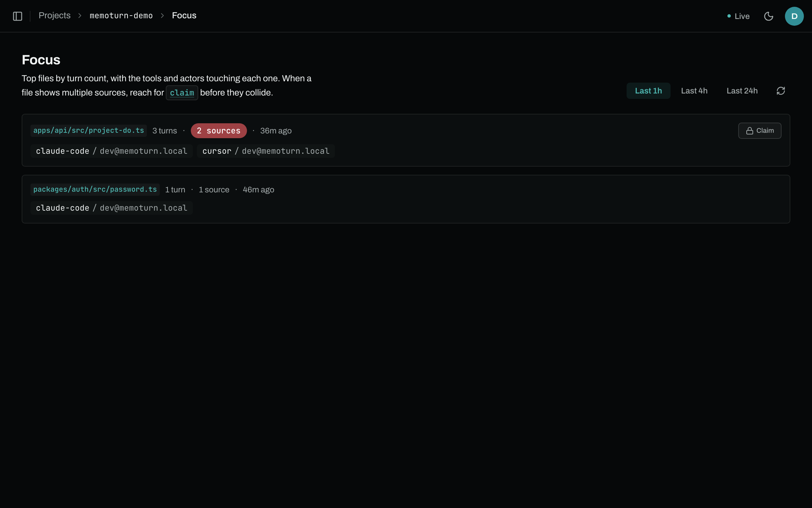Go to memoturn-demo breadcrumb
The height and width of the screenshot is (508, 812).
pyautogui.click(x=121, y=16)
